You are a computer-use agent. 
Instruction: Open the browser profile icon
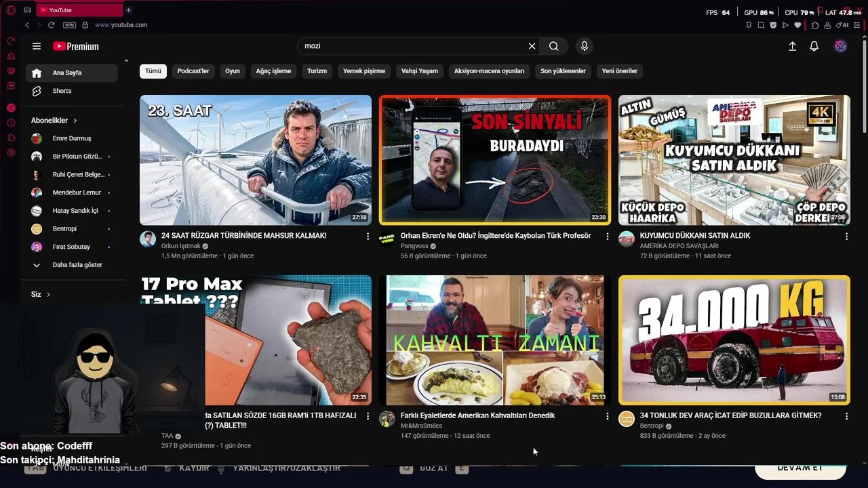827,25
